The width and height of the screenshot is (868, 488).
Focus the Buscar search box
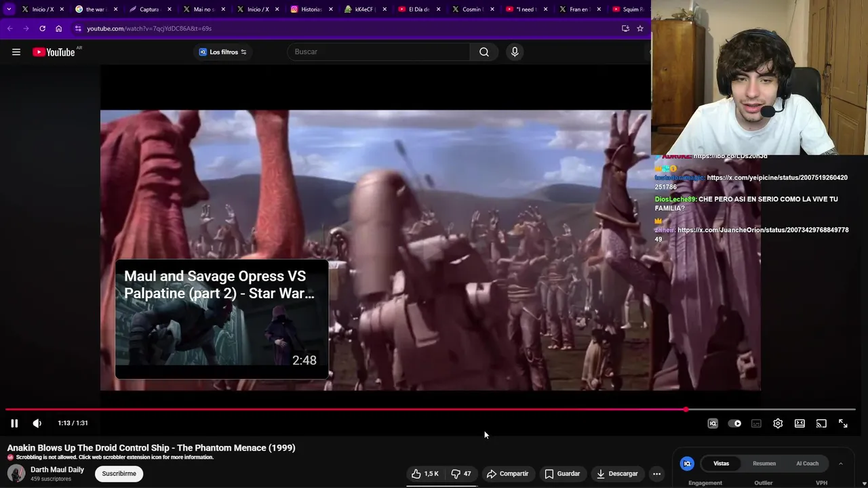[x=378, y=52]
